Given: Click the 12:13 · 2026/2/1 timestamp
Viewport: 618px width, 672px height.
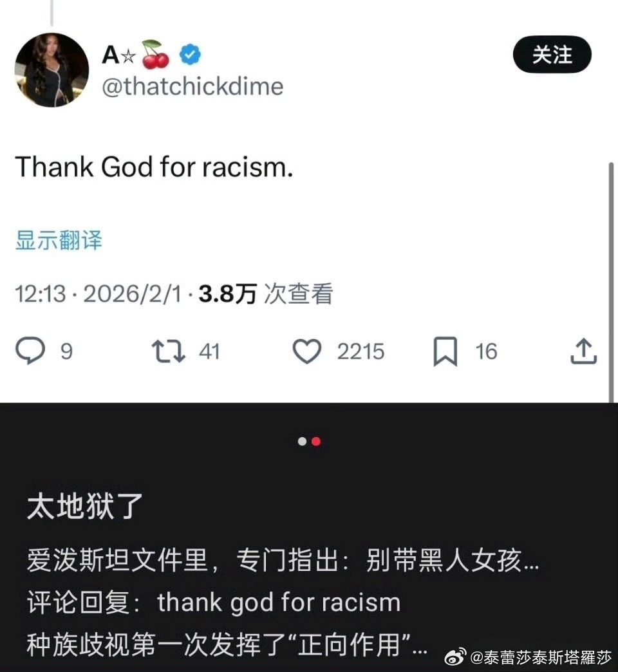Looking at the screenshot, I should tap(98, 294).
